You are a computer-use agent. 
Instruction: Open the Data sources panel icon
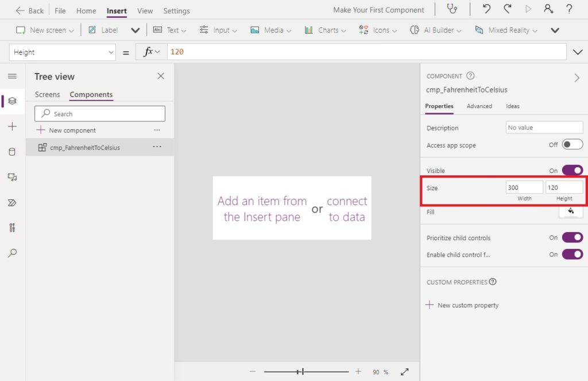click(x=13, y=152)
